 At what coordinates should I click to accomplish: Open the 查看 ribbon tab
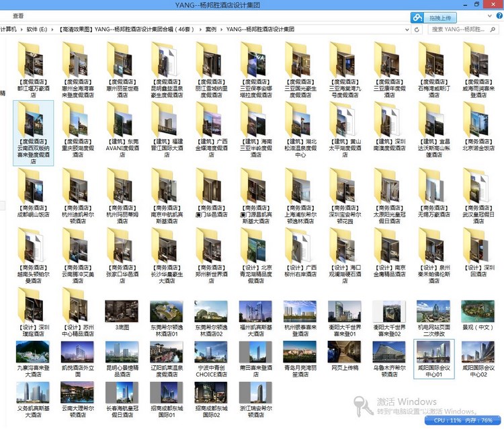pyautogui.click(x=18, y=15)
